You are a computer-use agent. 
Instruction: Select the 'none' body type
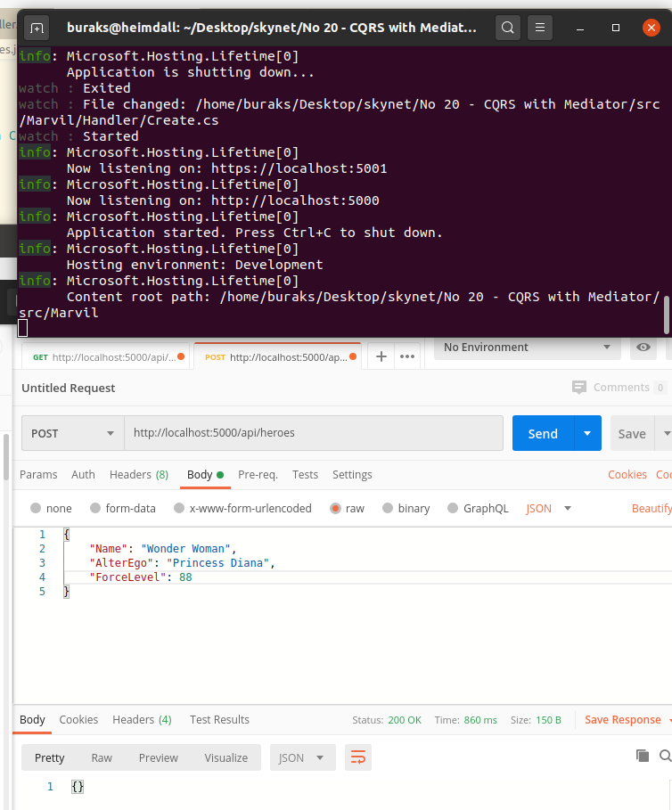pyautogui.click(x=36, y=508)
